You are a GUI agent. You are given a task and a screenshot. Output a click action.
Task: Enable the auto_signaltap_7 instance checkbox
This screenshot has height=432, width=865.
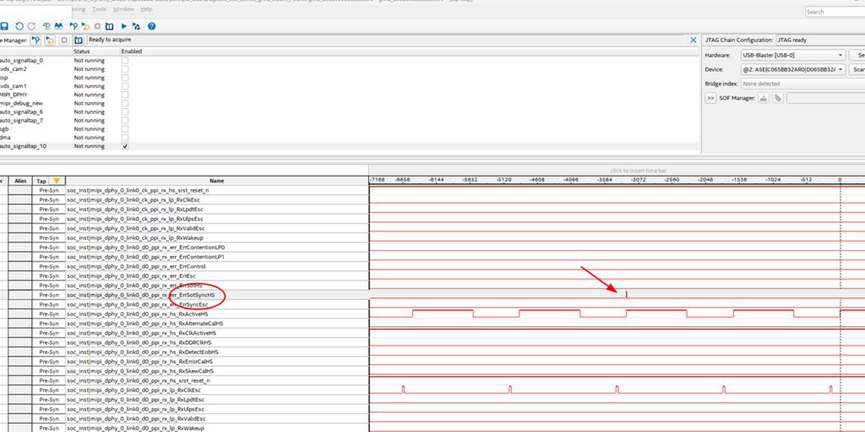[x=125, y=120]
